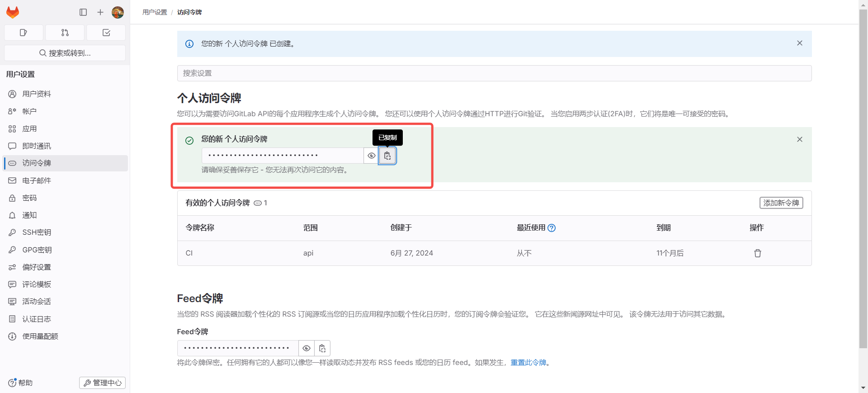868x393 pixels.
Task: Click the 搜索设置 input field
Action: tap(494, 73)
